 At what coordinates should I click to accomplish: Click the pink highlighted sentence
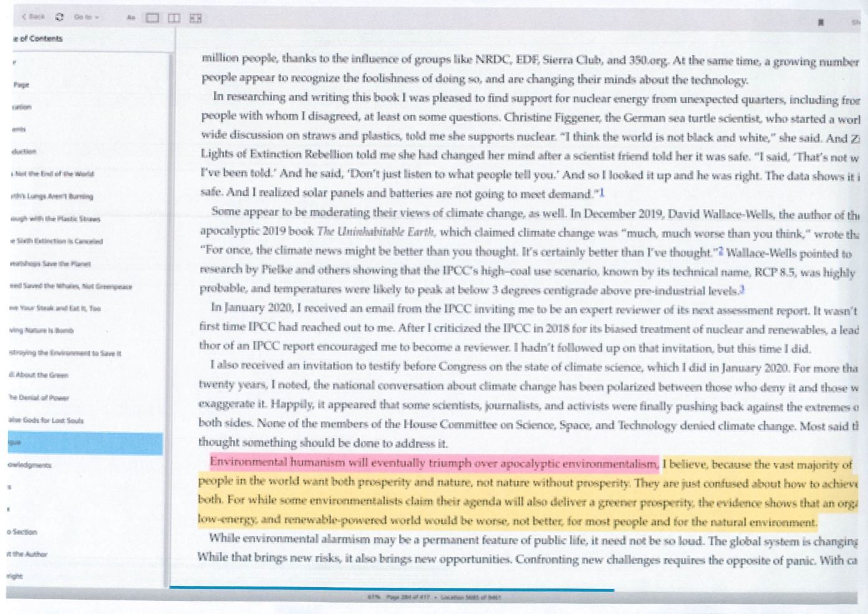coord(433,463)
